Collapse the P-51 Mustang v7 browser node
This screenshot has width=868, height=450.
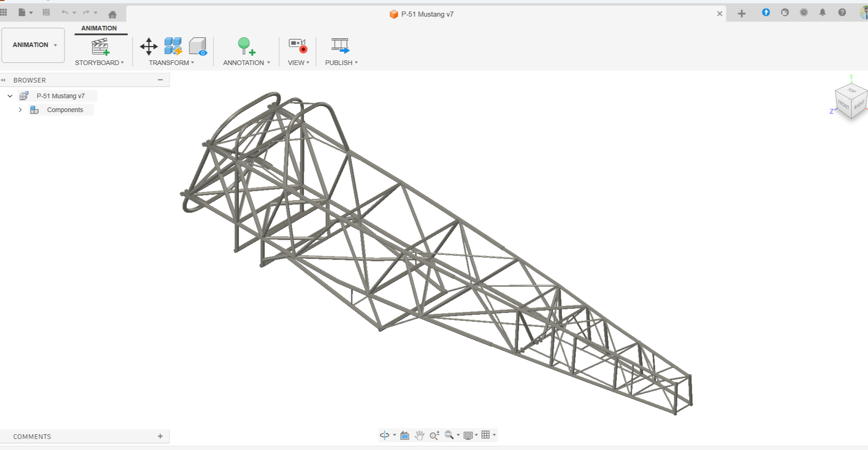(x=10, y=96)
